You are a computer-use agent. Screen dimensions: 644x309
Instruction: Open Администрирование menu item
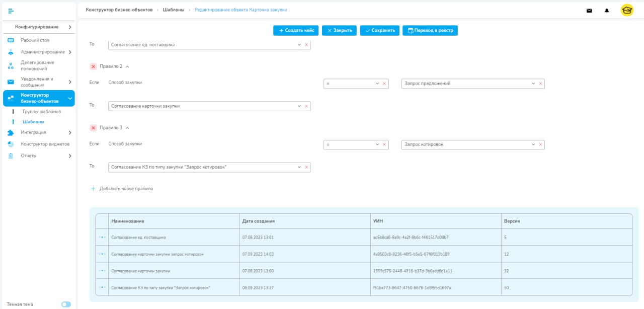click(x=43, y=52)
